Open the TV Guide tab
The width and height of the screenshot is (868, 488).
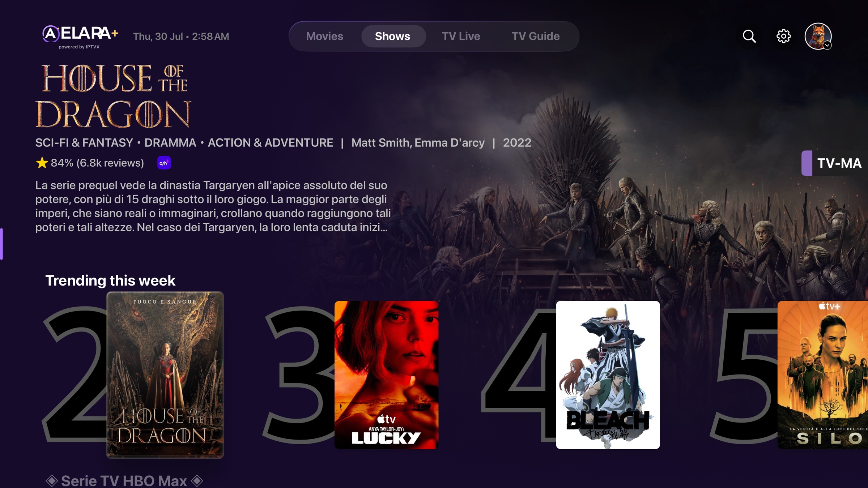(x=536, y=36)
